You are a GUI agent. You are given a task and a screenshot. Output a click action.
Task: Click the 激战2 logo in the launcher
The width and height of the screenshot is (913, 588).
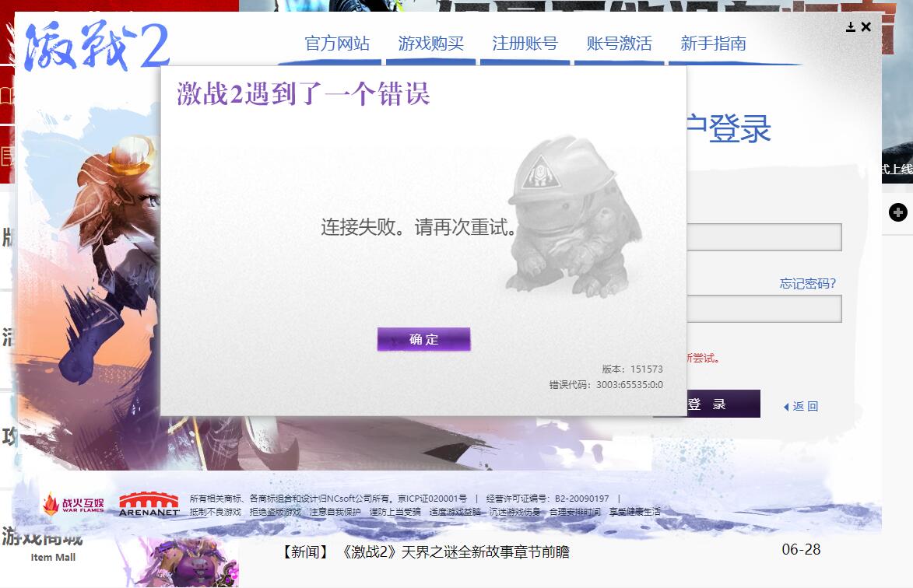pyautogui.click(x=97, y=45)
